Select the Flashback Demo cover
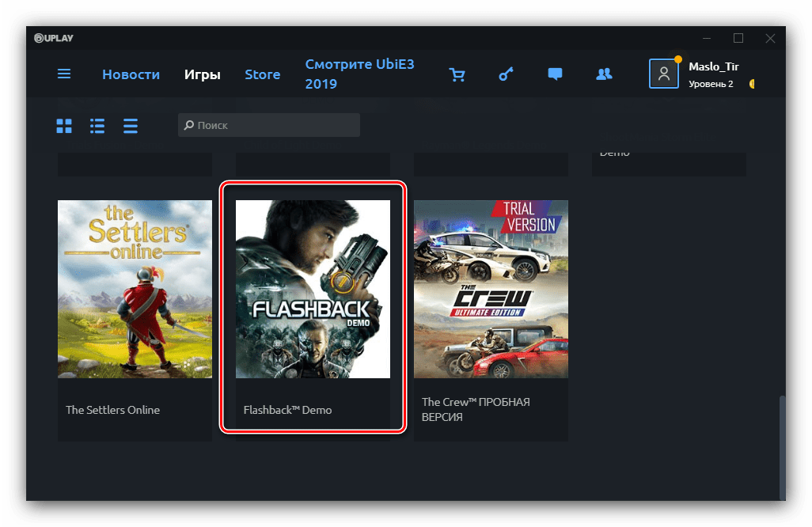Screen dimensions: 812x527 click(313, 289)
